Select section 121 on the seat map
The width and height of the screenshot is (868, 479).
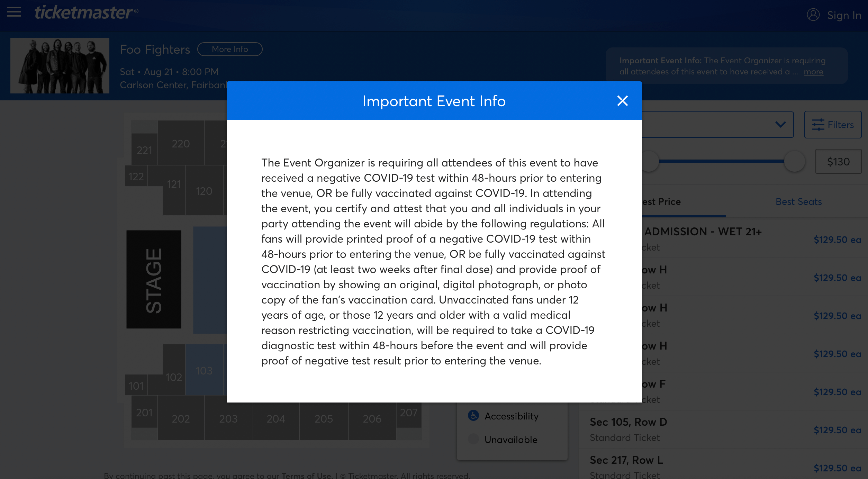point(174,190)
